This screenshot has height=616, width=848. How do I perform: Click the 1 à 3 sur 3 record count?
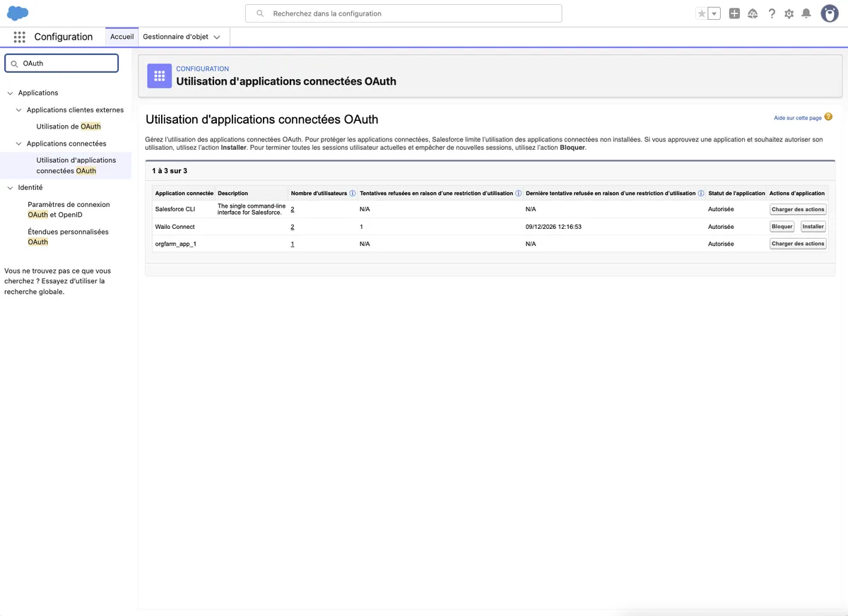(170, 171)
